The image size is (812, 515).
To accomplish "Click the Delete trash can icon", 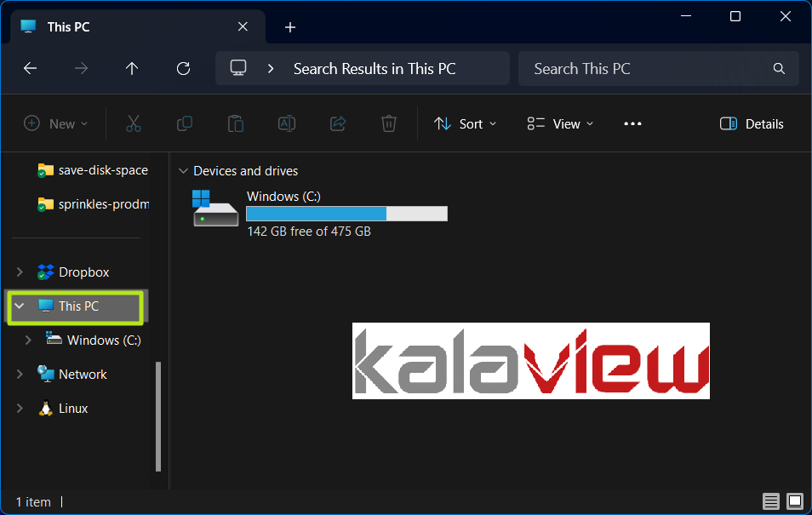I will tap(389, 123).
